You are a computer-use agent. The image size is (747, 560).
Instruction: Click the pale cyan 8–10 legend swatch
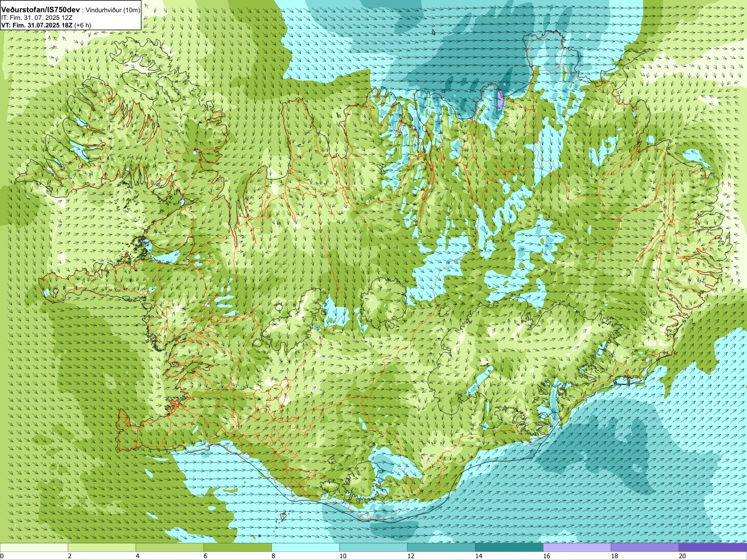pos(306,548)
